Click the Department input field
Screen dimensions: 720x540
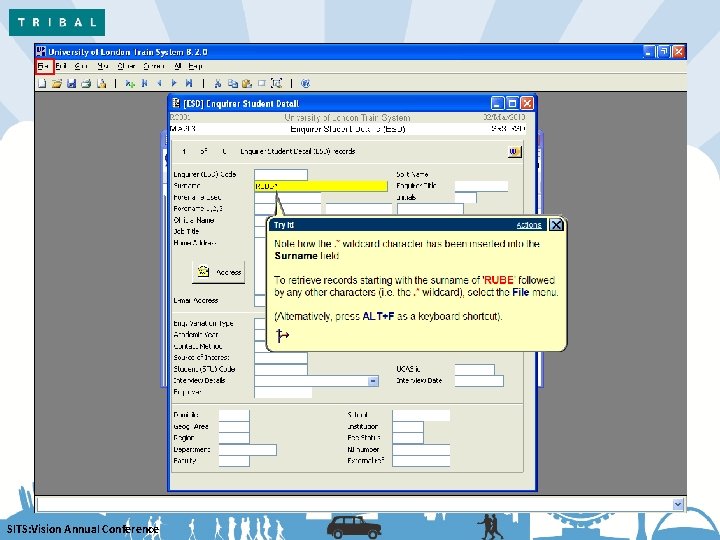pyautogui.click(x=248, y=450)
